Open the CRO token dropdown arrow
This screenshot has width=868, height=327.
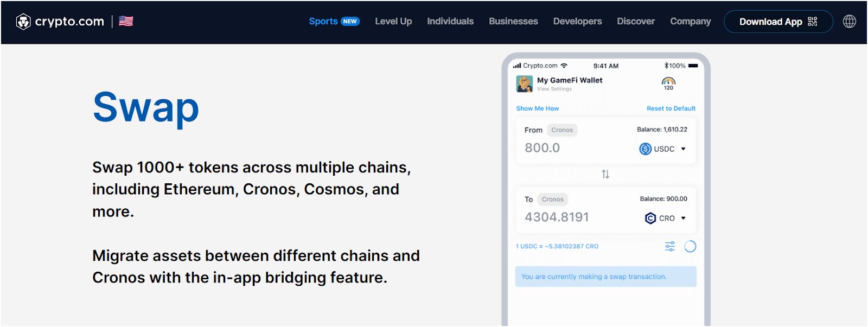pyautogui.click(x=683, y=218)
